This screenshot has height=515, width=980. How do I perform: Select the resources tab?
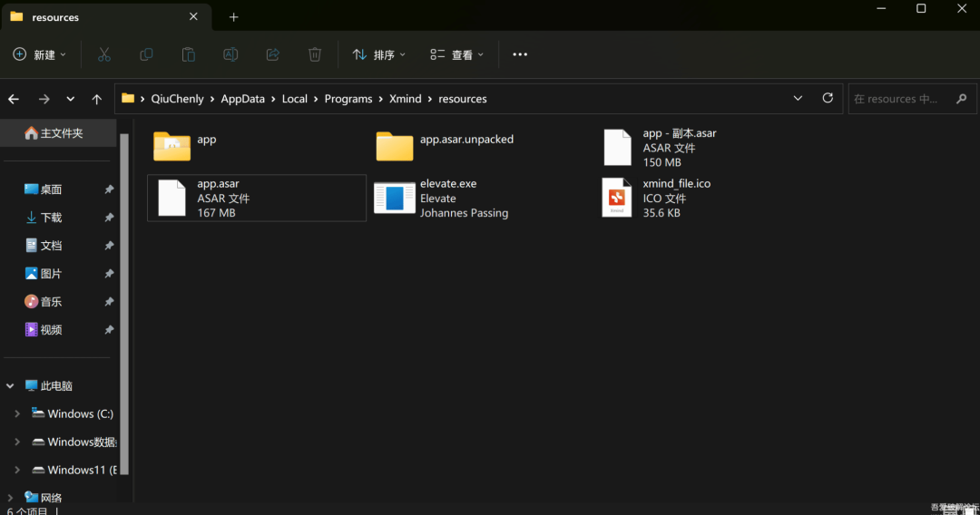tap(106, 17)
